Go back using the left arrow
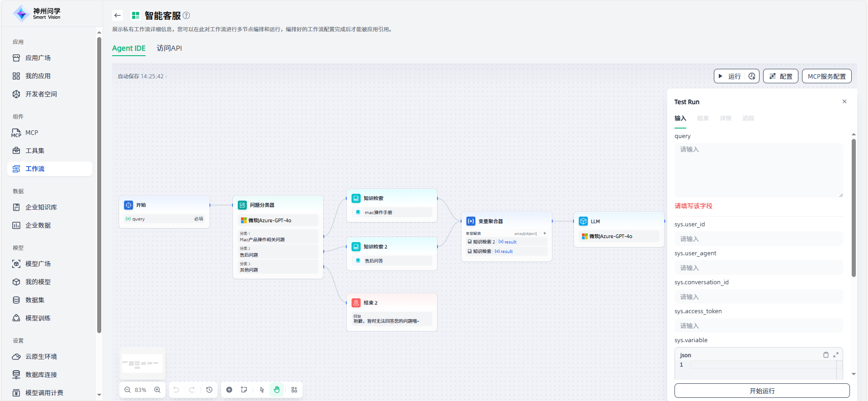The image size is (868, 401). point(118,15)
